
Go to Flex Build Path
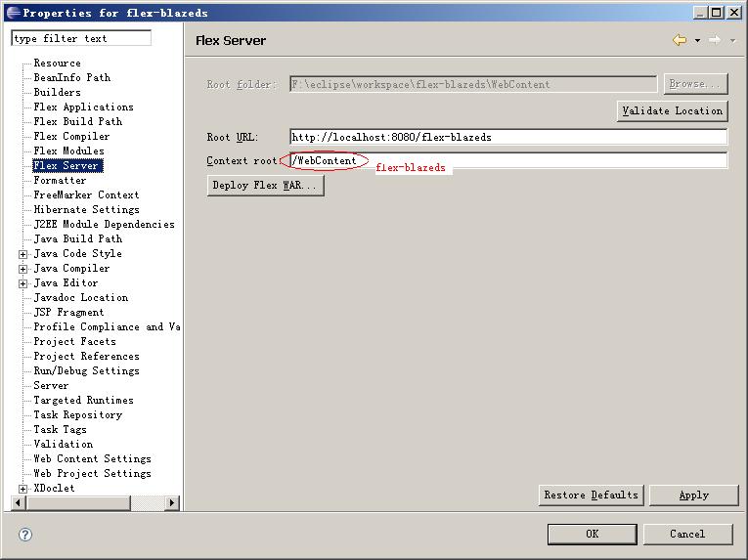(78, 121)
